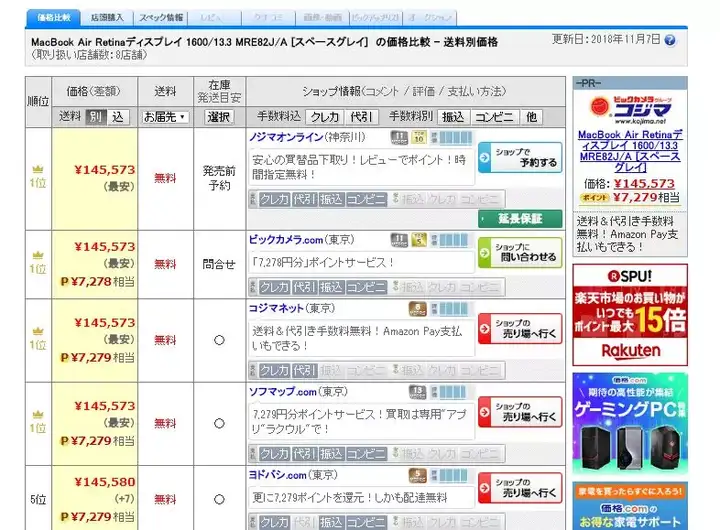Click the 6 years badge for コジマネット

click(417, 309)
